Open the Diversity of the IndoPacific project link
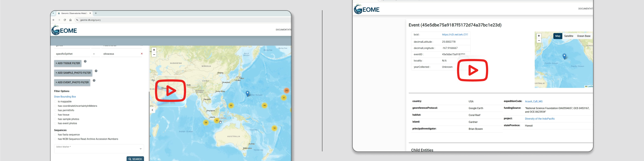The width and height of the screenshot is (644, 161). 540,119
